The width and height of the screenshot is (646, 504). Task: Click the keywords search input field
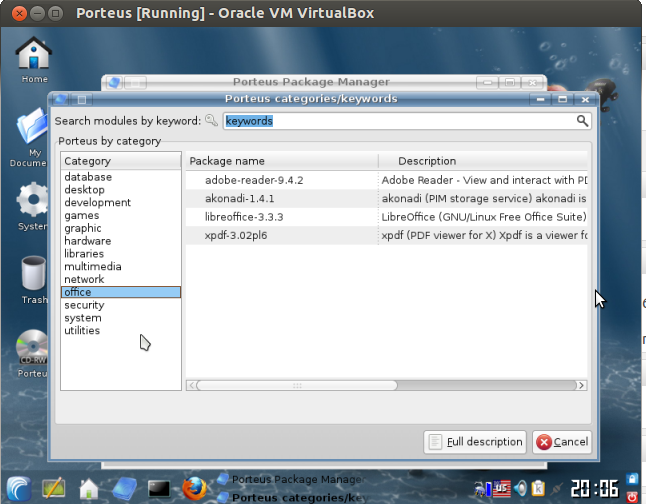407,121
